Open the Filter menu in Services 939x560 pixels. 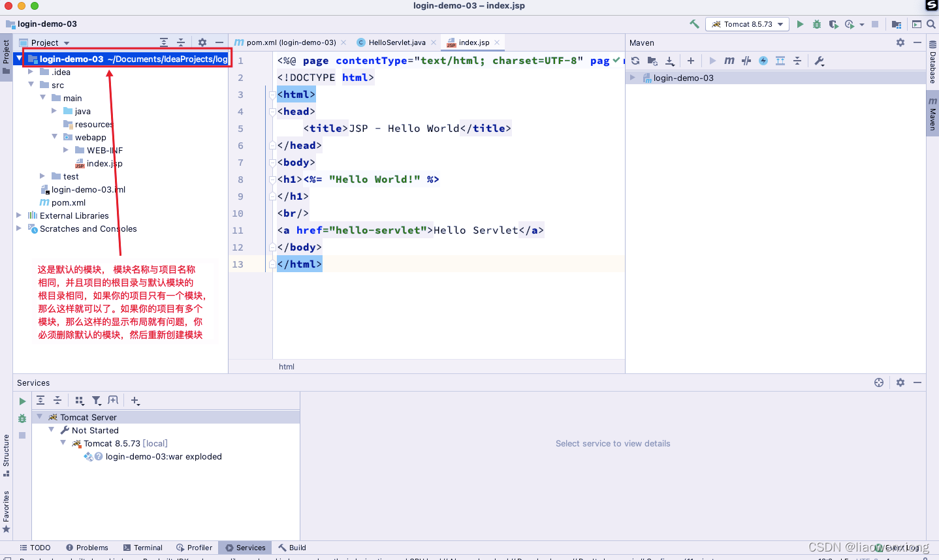coord(97,401)
